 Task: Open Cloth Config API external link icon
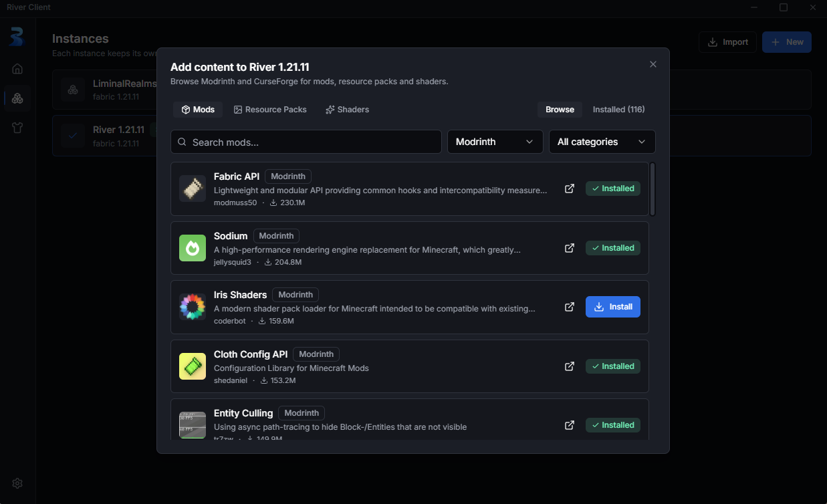click(570, 366)
